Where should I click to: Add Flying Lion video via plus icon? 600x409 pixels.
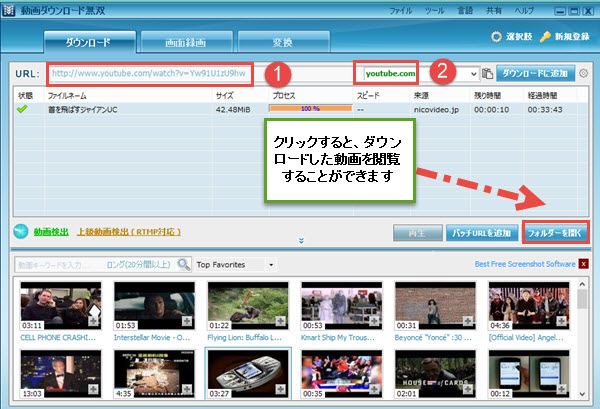[x=280, y=321]
